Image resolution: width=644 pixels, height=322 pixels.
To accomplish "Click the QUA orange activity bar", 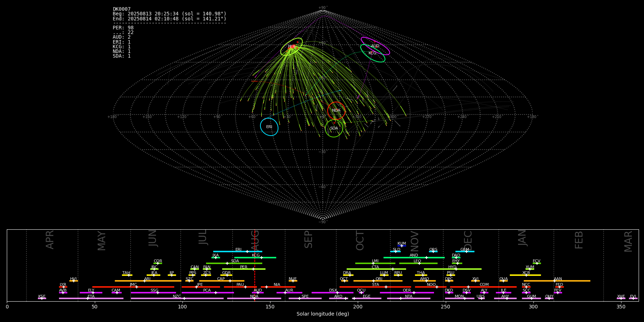I will (503, 281).
